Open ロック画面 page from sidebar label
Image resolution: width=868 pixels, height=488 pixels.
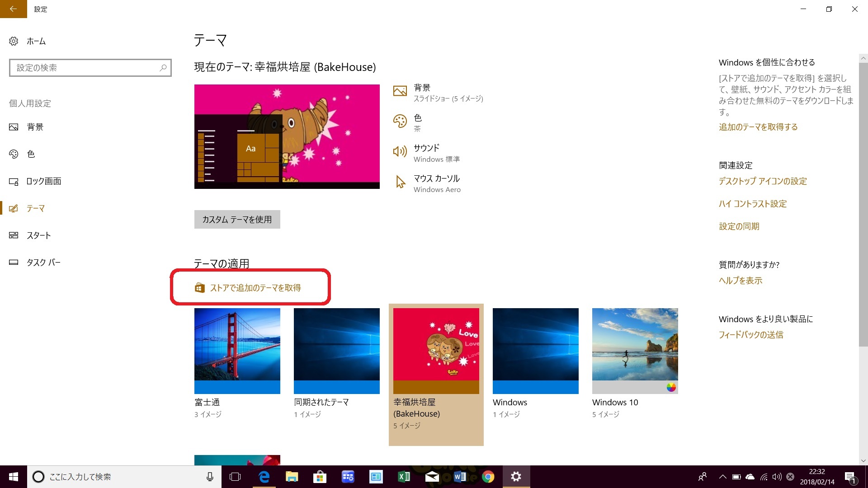pyautogui.click(x=44, y=181)
